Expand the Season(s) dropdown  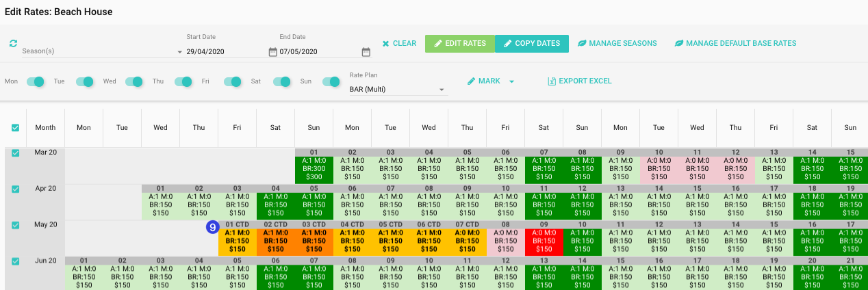tap(179, 52)
